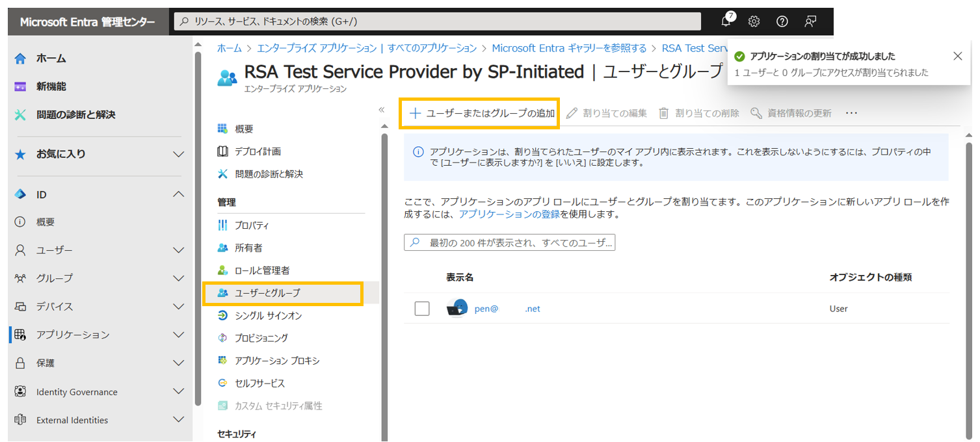Viewport: 980px width, 442px height.
Task: Click the 新機能 icon in sidebar
Action: [20, 86]
